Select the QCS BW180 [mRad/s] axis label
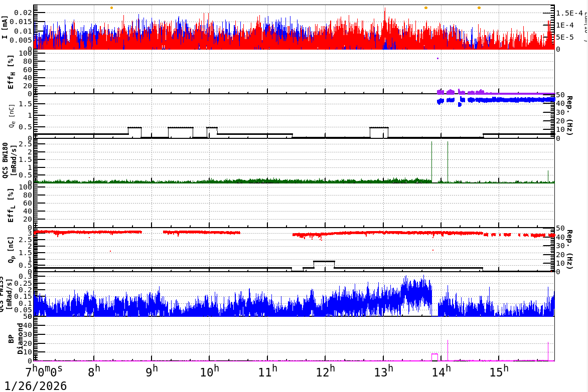This screenshot has height=392, width=588. point(9,160)
